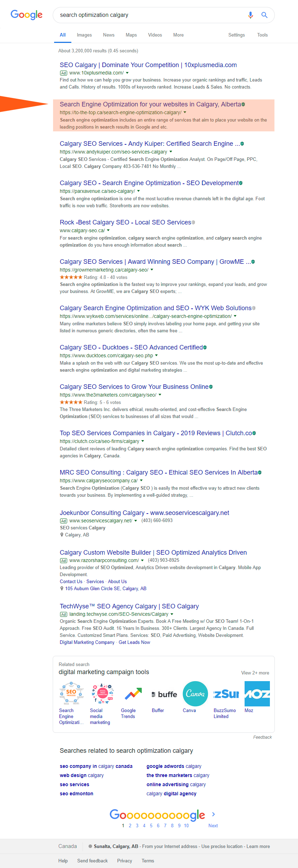Click the shield badge after GrowME result title
The width and height of the screenshot is (298, 868).
point(253,262)
